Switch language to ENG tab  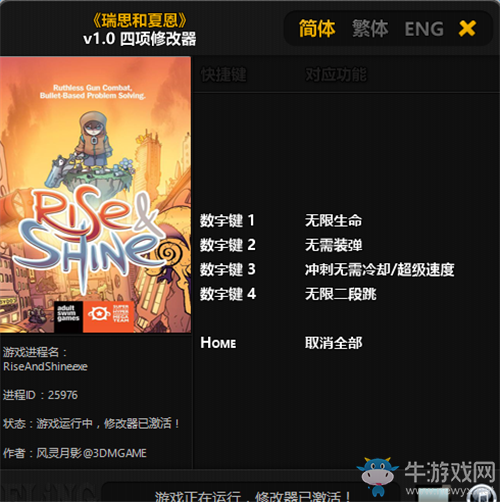tap(424, 29)
